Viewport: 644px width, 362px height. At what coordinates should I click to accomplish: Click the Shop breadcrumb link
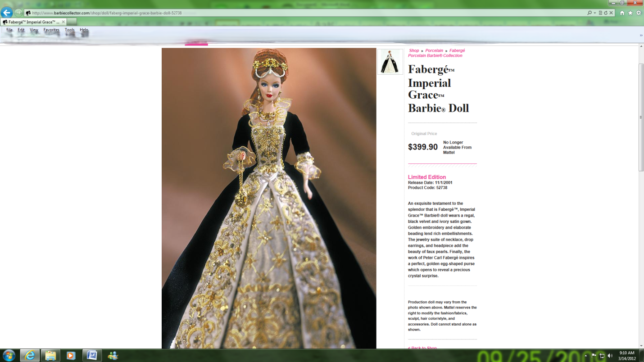[x=414, y=51]
